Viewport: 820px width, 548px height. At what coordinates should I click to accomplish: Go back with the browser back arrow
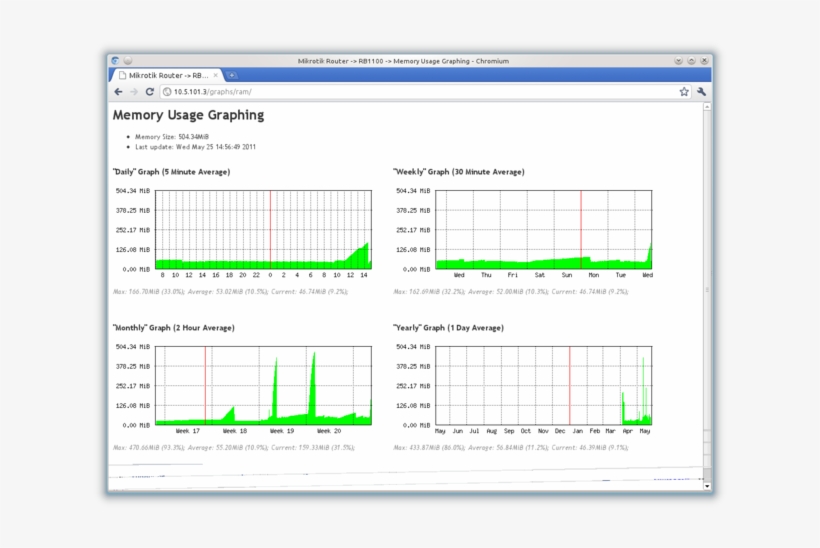(118, 92)
